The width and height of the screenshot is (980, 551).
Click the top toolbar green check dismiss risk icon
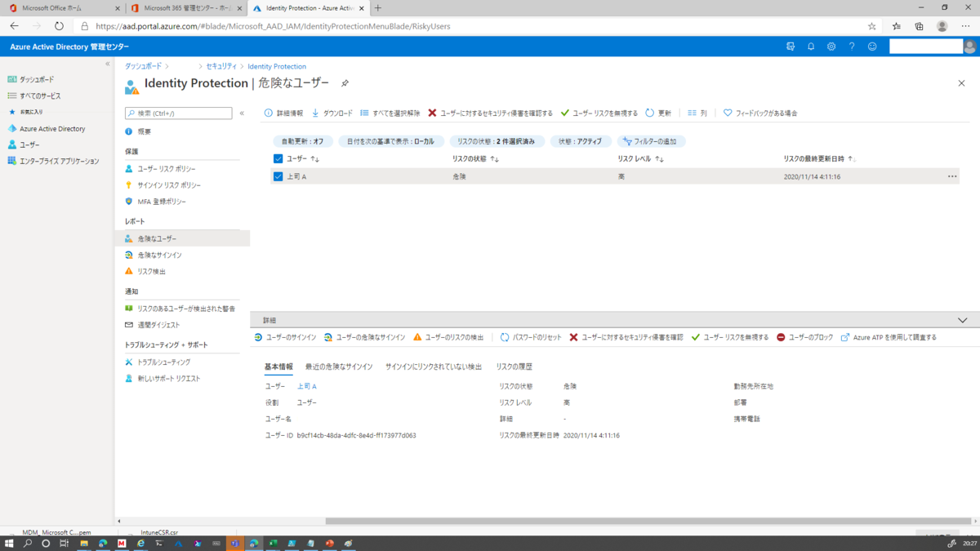564,113
